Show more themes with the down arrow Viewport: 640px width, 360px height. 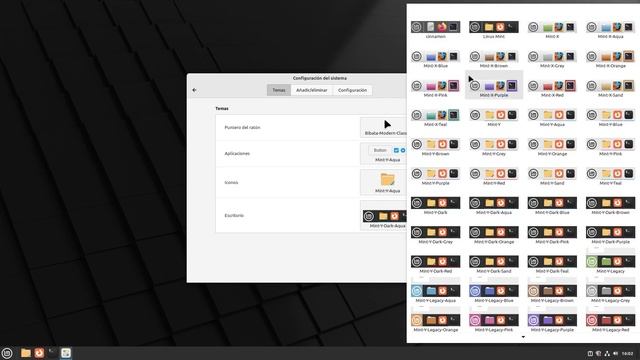[523, 337]
